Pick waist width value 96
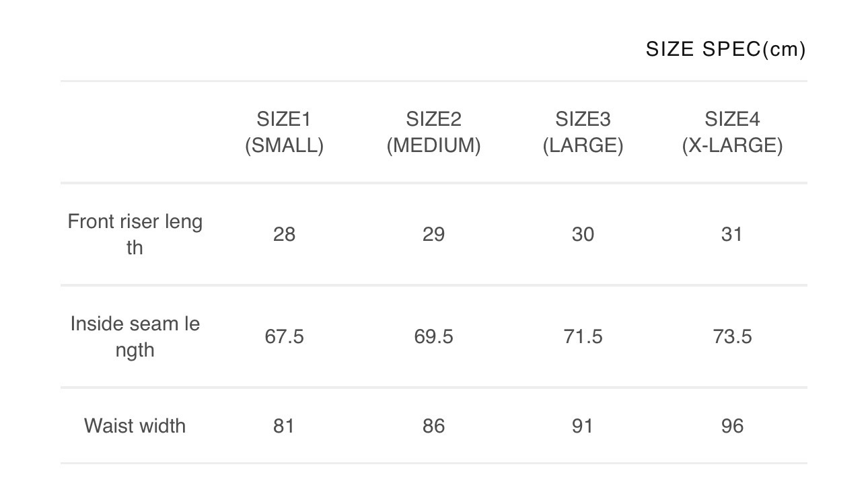Viewport: 868px width, 477px height. click(x=732, y=426)
